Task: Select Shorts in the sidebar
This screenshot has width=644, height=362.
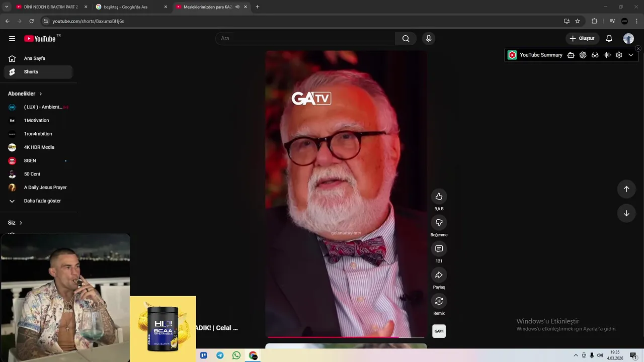Action: coord(38,72)
